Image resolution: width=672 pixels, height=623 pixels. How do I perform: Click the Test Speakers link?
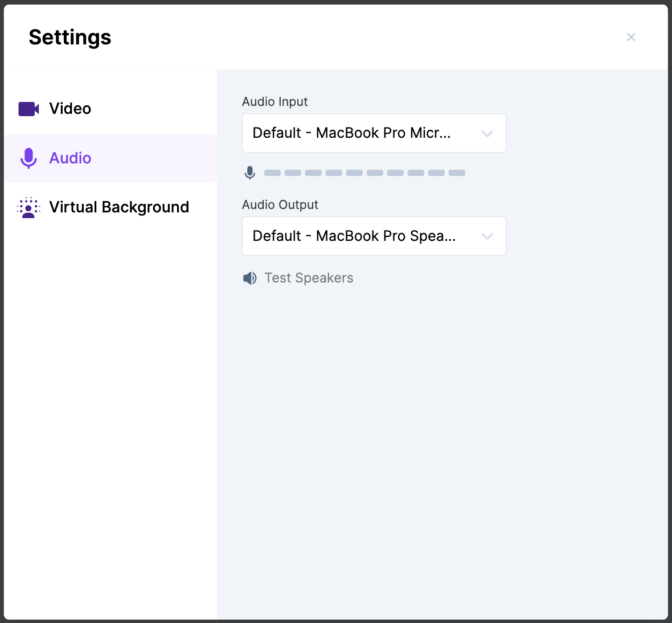click(x=309, y=278)
